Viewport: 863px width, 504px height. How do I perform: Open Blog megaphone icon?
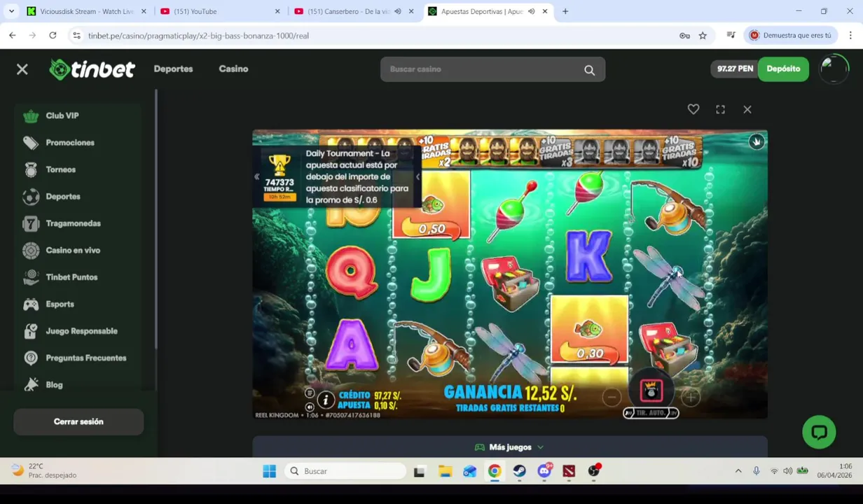(x=31, y=385)
